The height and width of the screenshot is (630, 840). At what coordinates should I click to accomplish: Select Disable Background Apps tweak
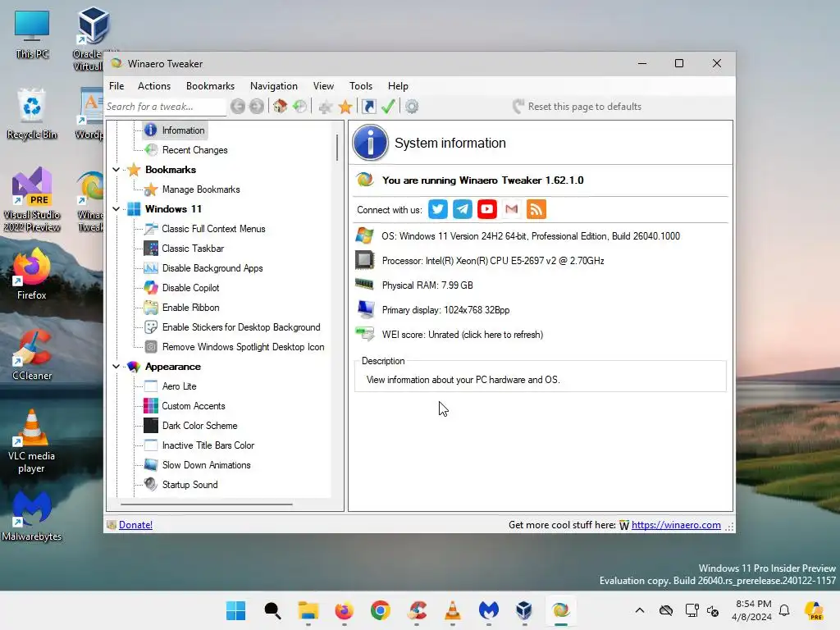212,268
